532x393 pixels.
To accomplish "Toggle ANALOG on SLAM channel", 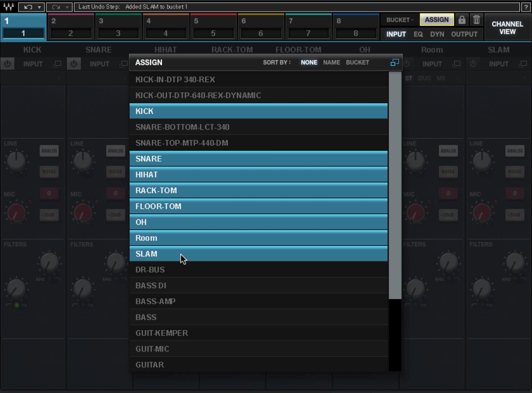I will (x=515, y=151).
